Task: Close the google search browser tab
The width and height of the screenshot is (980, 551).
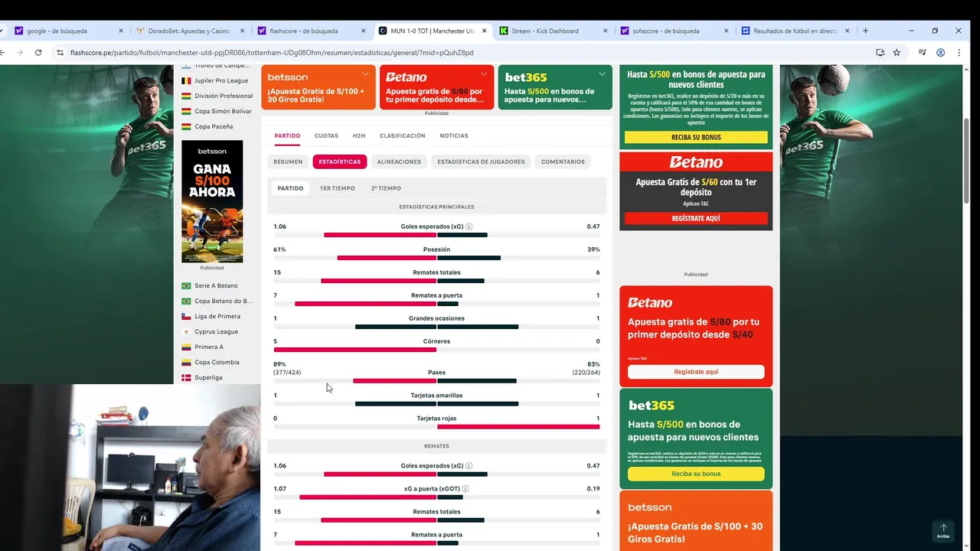Action: 121,31
